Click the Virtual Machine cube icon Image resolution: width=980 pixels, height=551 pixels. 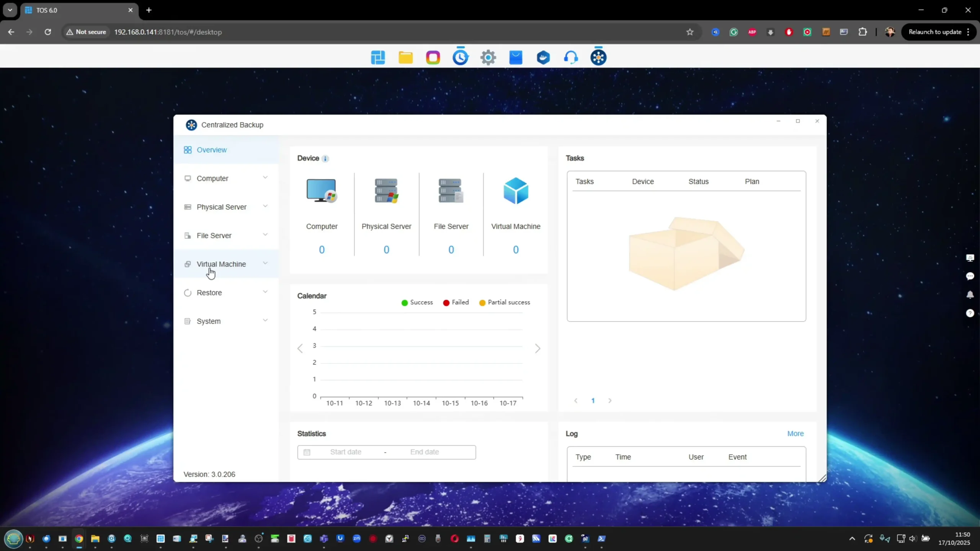coord(516,191)
